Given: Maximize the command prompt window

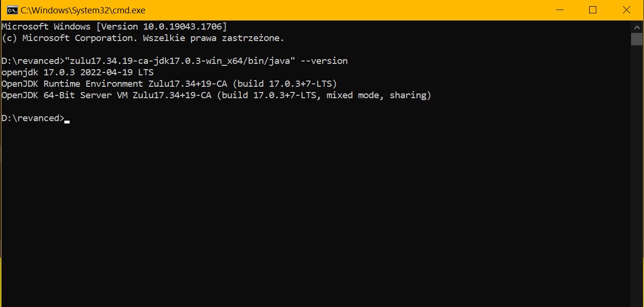Looking at the screenshot, I should coord(593,10).
